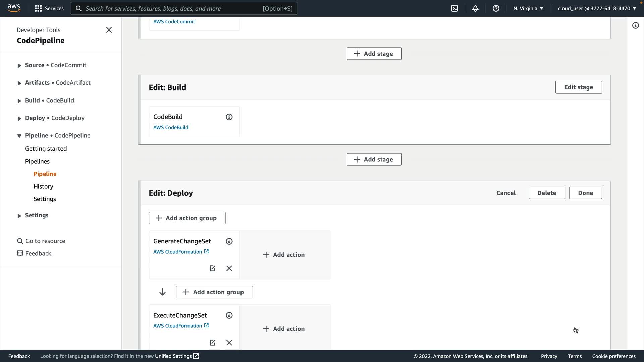Show info for CodeBuild action
Viewport: 644px width, 362px height.
tap(229, 117)
